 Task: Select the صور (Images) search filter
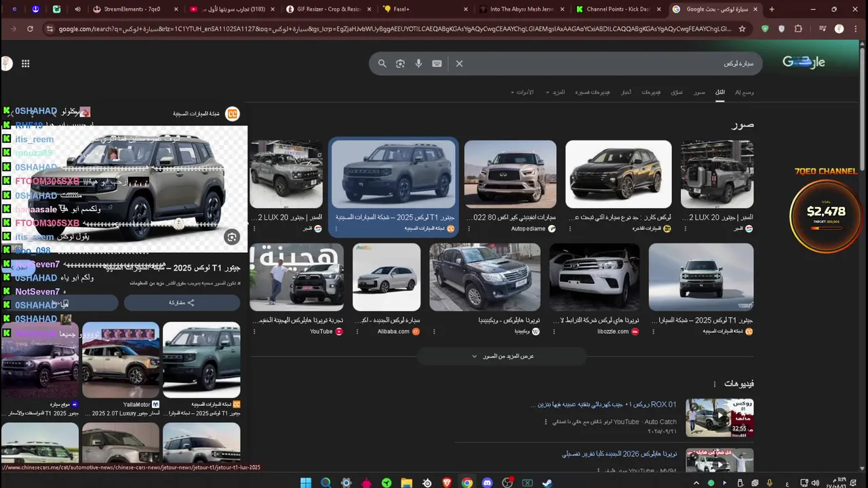click(699, 92)
